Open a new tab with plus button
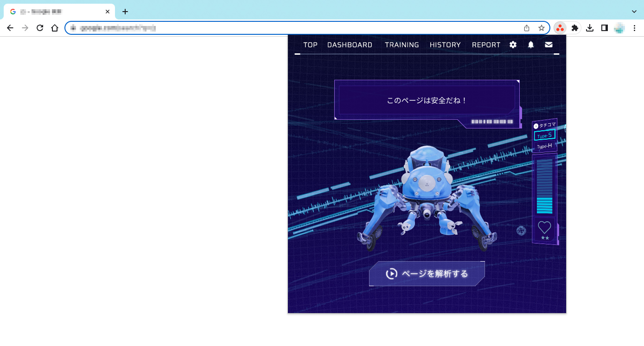This screenshot has width=644, height=346. pos(125,12)
